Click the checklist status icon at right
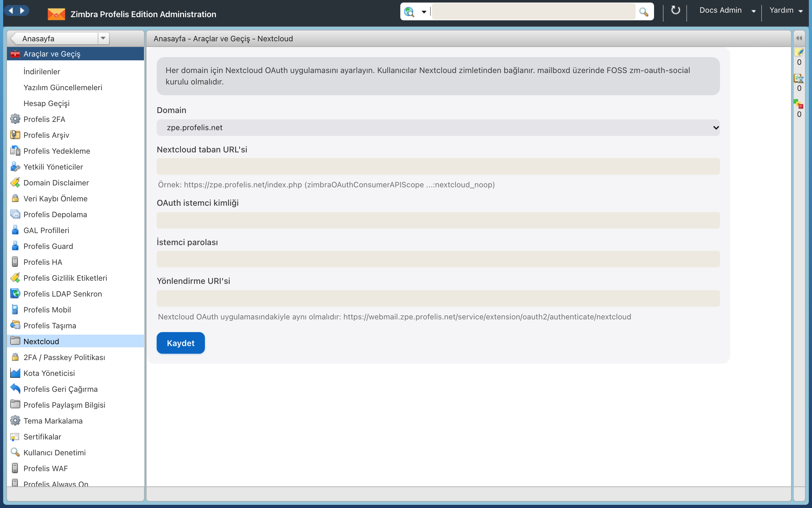Viewport: 812px width, 508px height. 799,78
